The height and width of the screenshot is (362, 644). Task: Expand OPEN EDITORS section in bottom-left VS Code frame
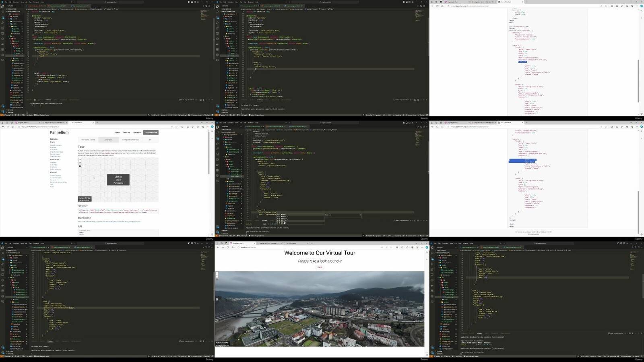point(12,250)
